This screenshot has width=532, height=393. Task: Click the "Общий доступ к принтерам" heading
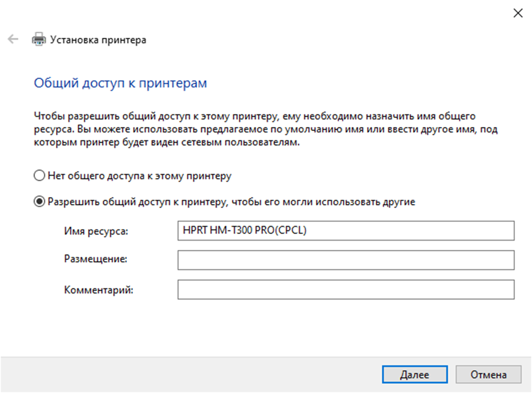coord(120,83)
